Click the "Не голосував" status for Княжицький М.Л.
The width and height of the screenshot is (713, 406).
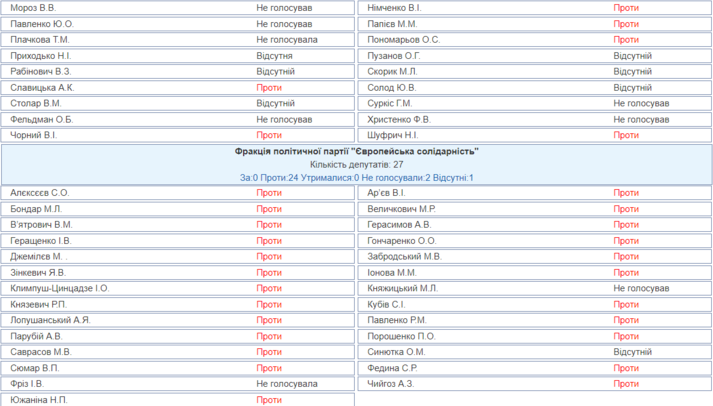641,288
